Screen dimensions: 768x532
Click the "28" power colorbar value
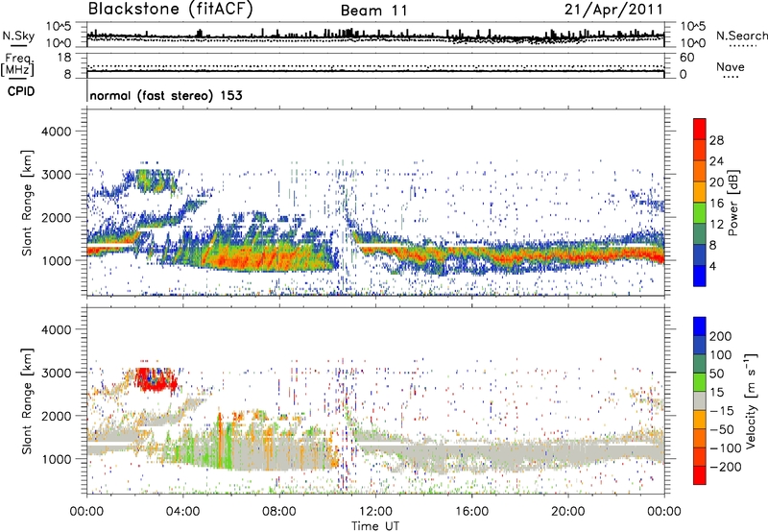point(716,140)
